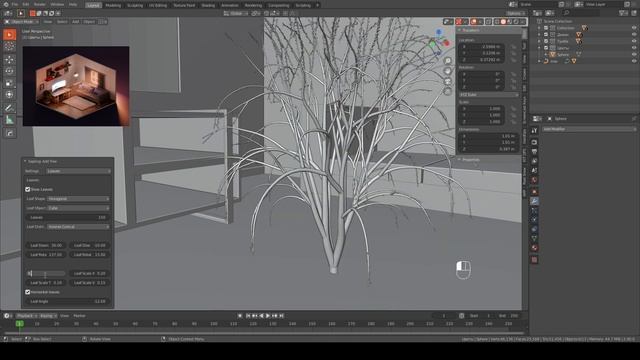Open the Tool properties tab icon

pos(534,131)
